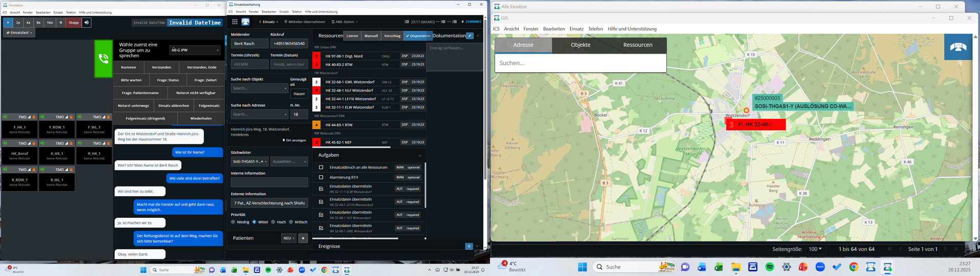Open Spotify from the right taskbar
980x276 pixels.
click(769, 267)
